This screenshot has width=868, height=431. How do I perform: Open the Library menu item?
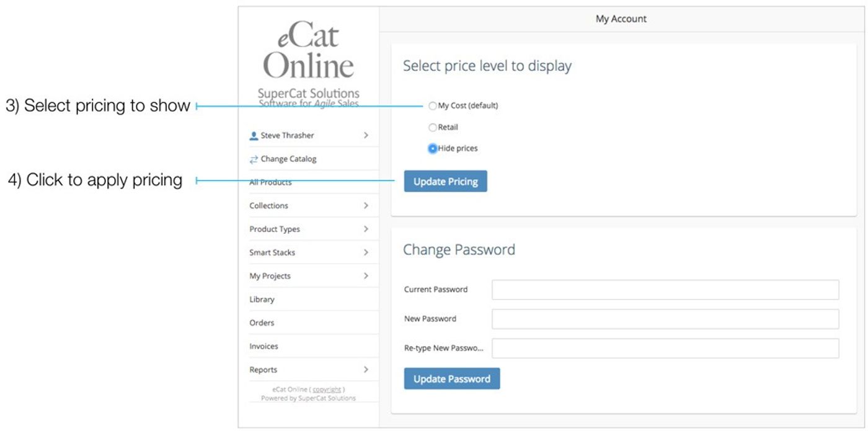314,300
